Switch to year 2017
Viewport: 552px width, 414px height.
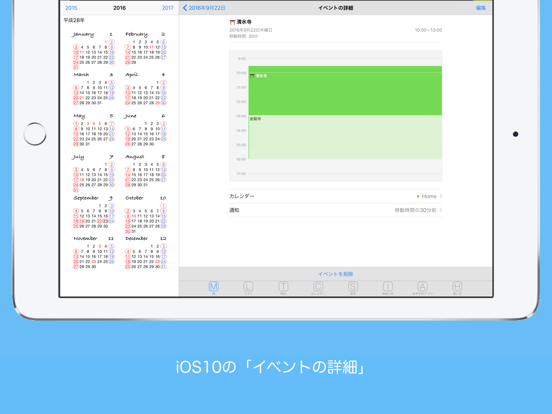click(x=168, y=8)
